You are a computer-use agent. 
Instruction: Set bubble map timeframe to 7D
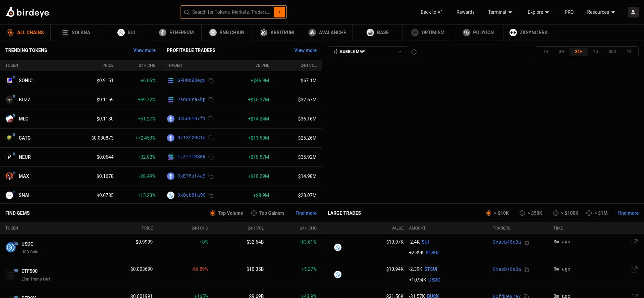[x=596, y=52]
